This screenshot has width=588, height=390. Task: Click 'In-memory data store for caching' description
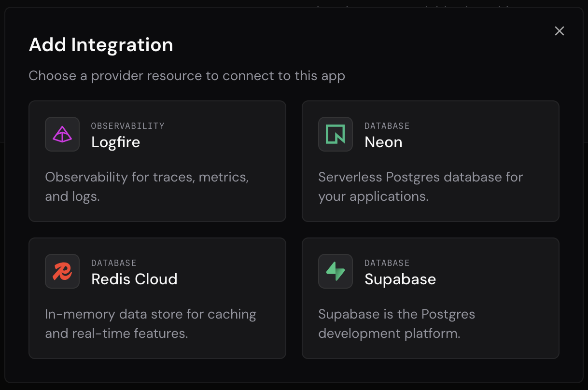click(151, 324)
